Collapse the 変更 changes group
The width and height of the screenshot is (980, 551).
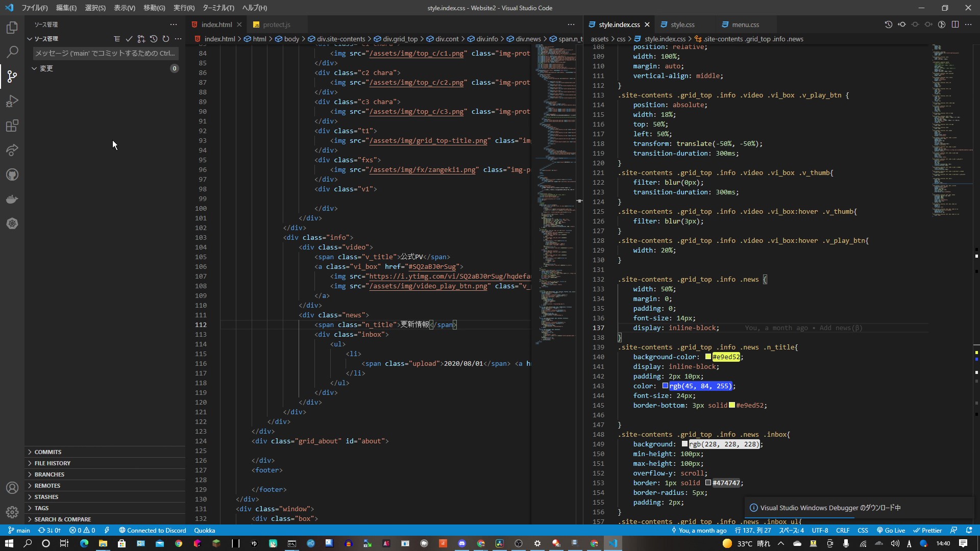tap(34, 68)
